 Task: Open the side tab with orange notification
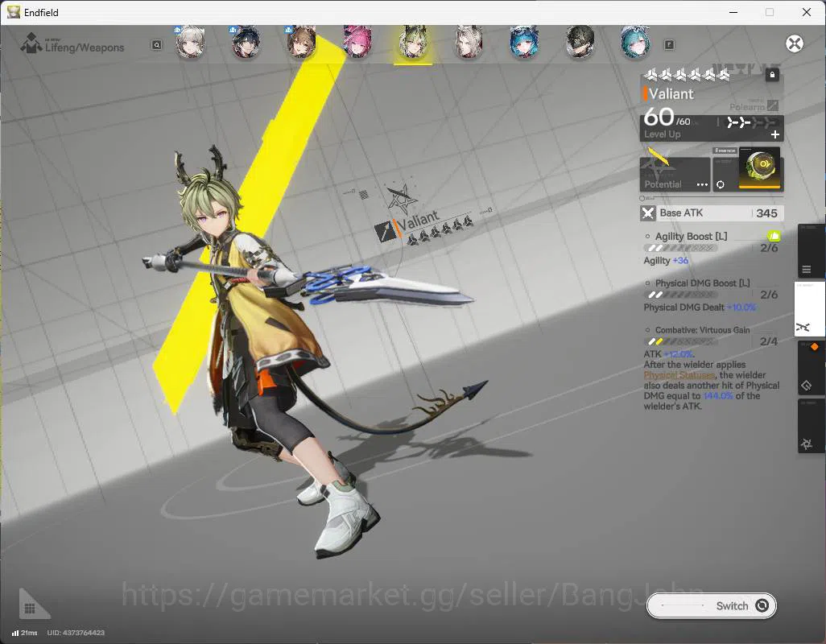[x=810, y=367]
